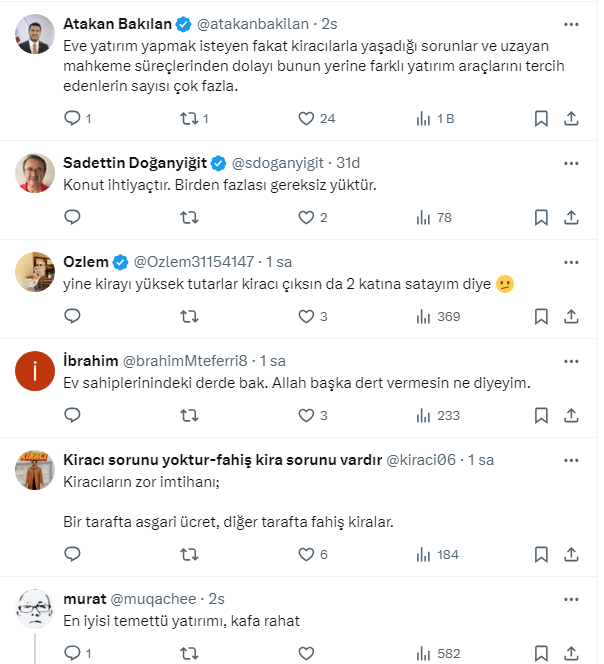Open Atakan Bakılan's profile name link
604x664 pixels.
coord(117,23)
